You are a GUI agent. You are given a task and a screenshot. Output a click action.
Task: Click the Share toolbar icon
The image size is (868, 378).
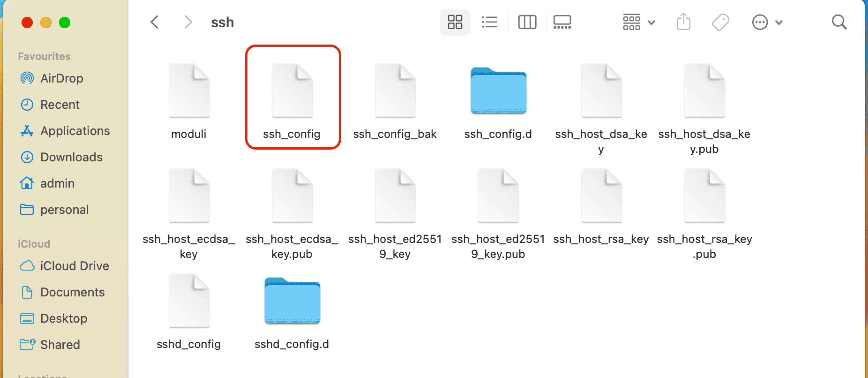click(683, 22)
